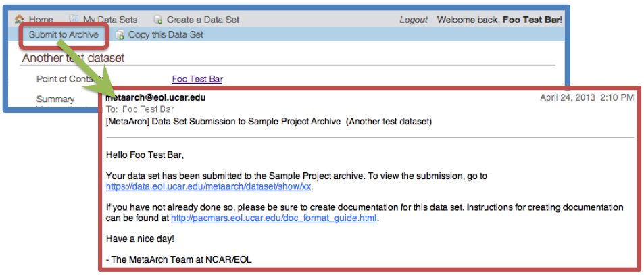Click the sender address metaarch@eol.ucar.edu

tap(155, 98)
